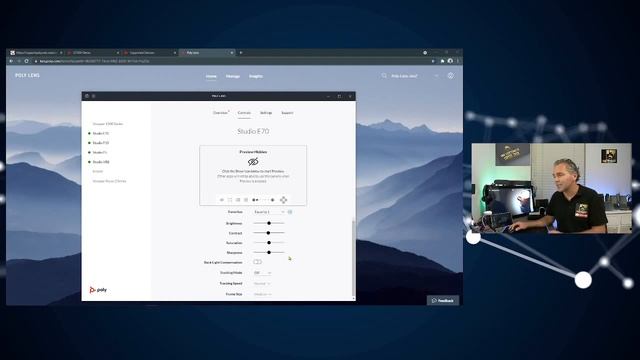
Task: Click the presenter webcam video thumbnail
Action: point(551,188)
